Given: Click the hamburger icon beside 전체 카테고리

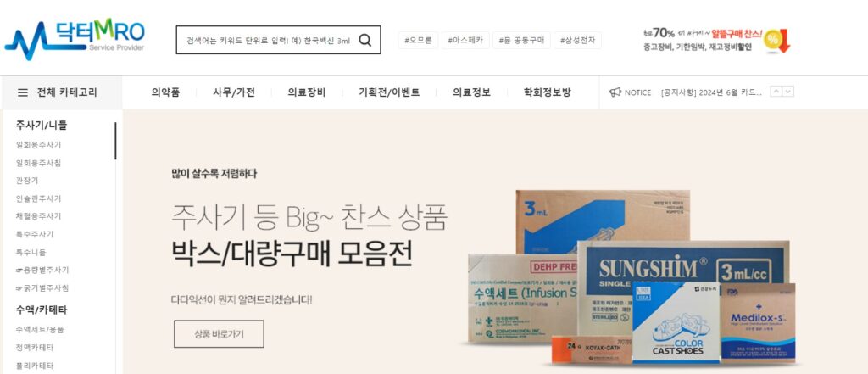Looking at the screenshot, I should [x=23, y=92].
